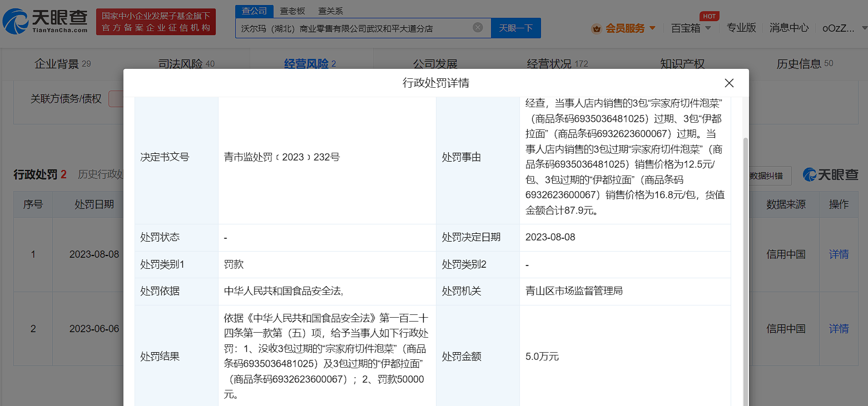Click the 决定书文号 field label
The width and height of the screenshot is (868, 406).
click(165, 157)
